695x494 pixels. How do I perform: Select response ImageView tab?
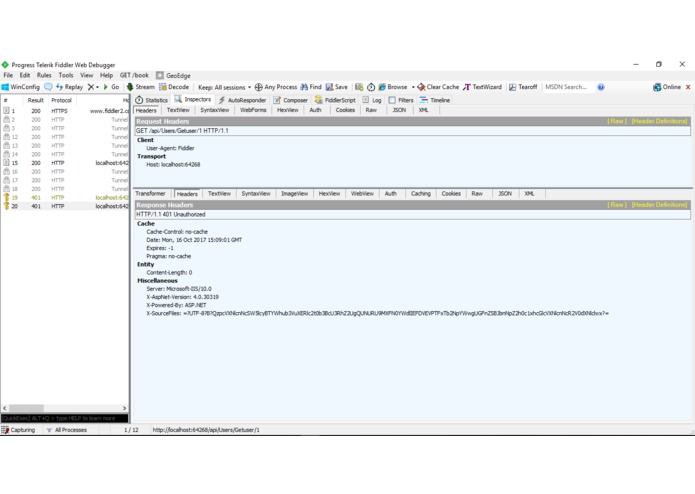tap(295, 194)
